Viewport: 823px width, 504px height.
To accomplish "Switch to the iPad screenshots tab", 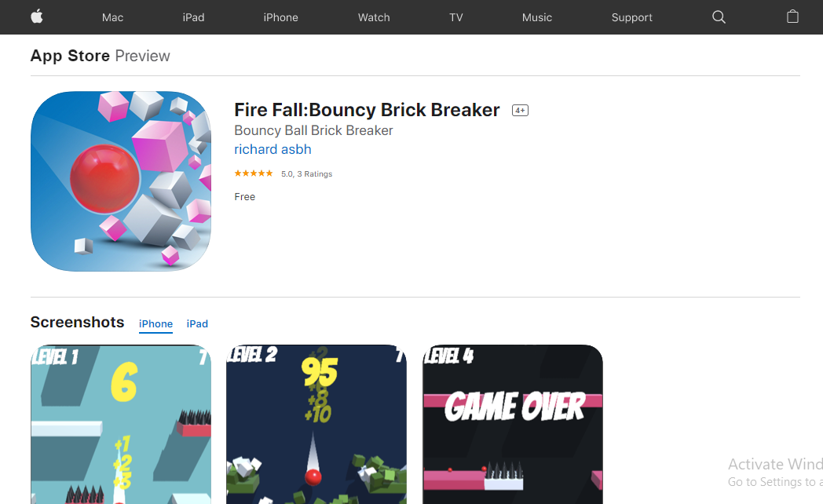I will pyautogui.click(x=197, y=324).
